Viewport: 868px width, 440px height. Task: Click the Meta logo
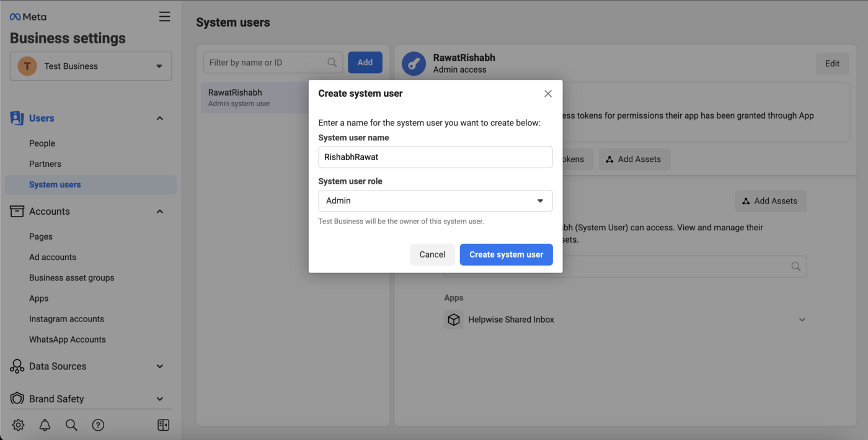point(28,17)
